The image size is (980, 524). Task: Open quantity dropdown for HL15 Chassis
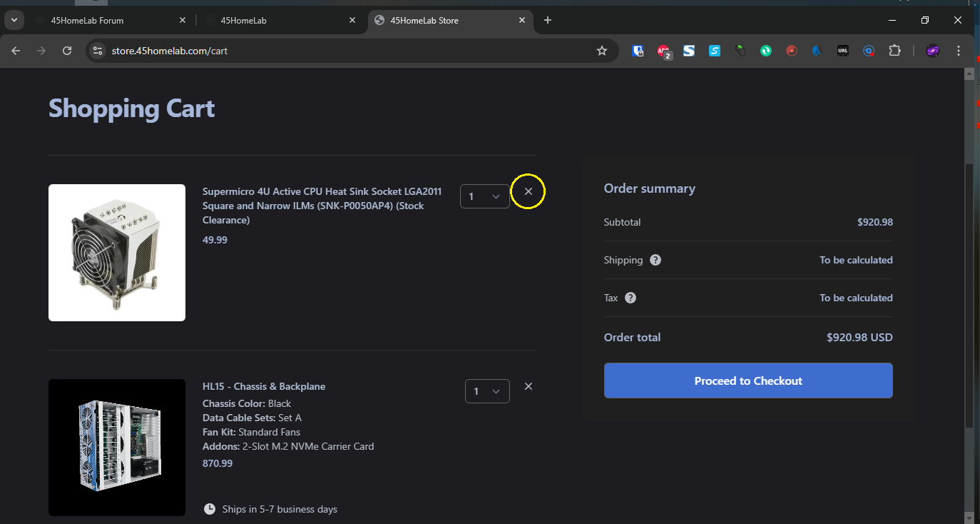pyautogui.click(x=487, y=391)
